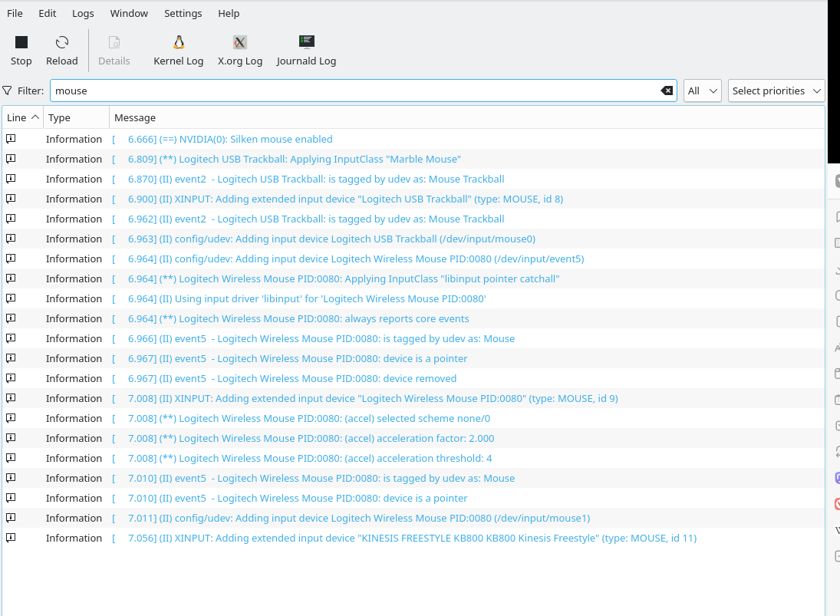Reload the current log
This screenshot has width=840, height=616.
(62, 51)
